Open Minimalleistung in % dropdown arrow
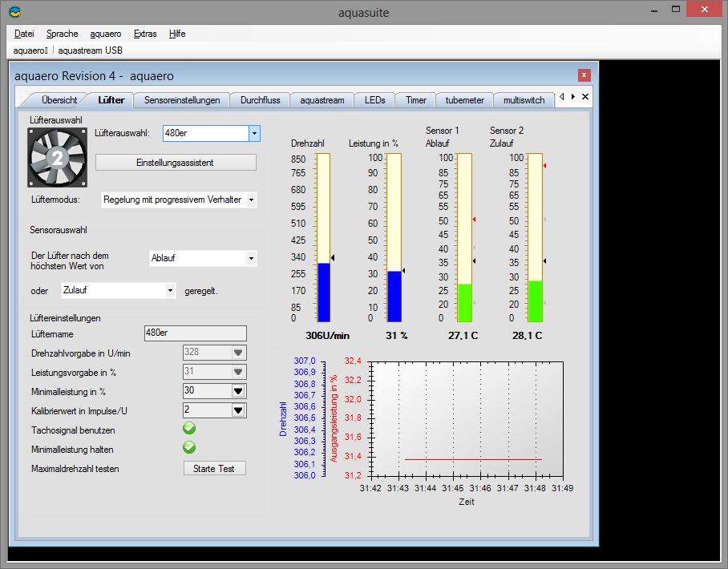The height and width of the screenshot is (569, 728). 238,391
